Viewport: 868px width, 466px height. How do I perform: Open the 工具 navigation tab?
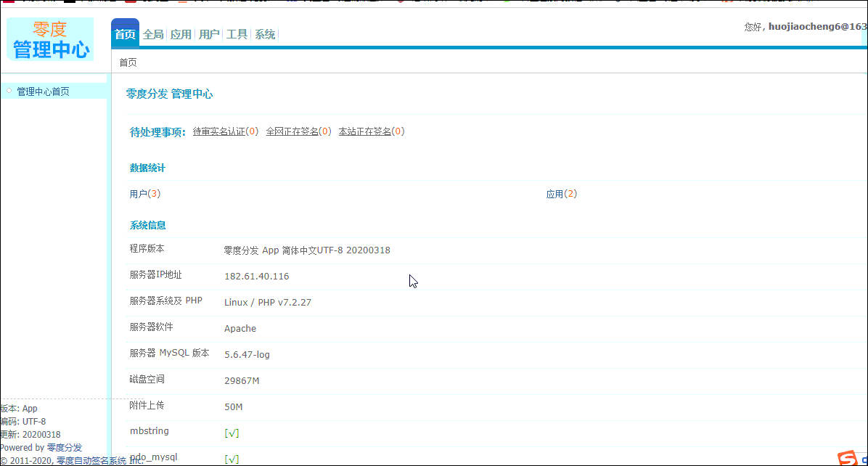[x=237, y=34]
